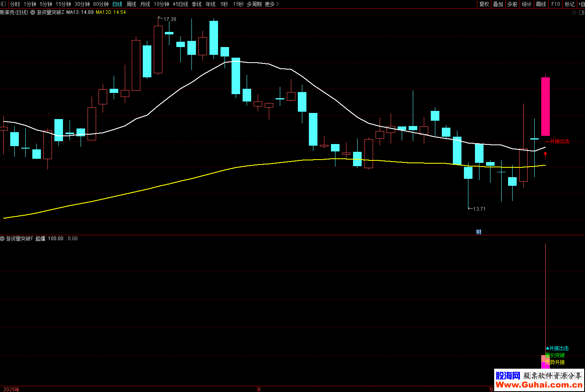Activate the 画线 drawing tool
The height and width of the screenshot is (392, 585).
point(541,4)
